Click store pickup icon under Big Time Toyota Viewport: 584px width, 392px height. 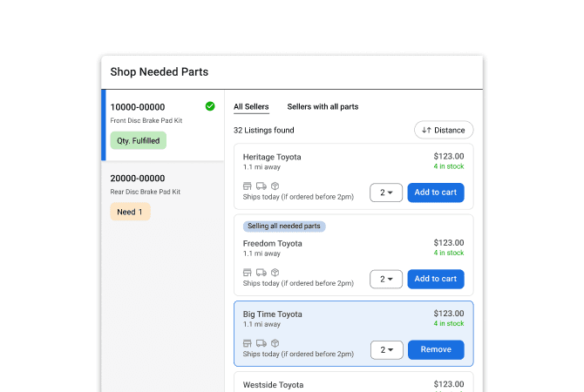point(248,343)
